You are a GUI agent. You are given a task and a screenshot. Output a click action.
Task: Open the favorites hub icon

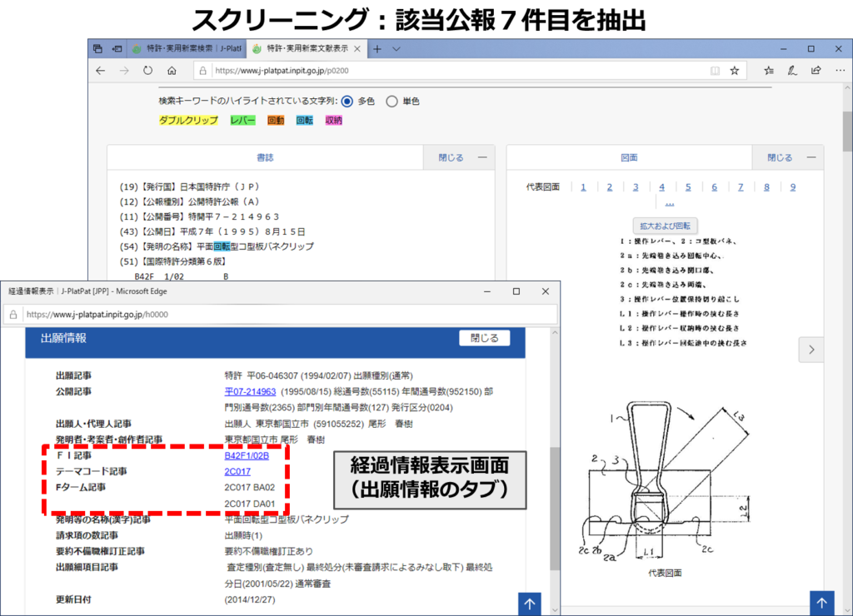[x=769, y=71]
